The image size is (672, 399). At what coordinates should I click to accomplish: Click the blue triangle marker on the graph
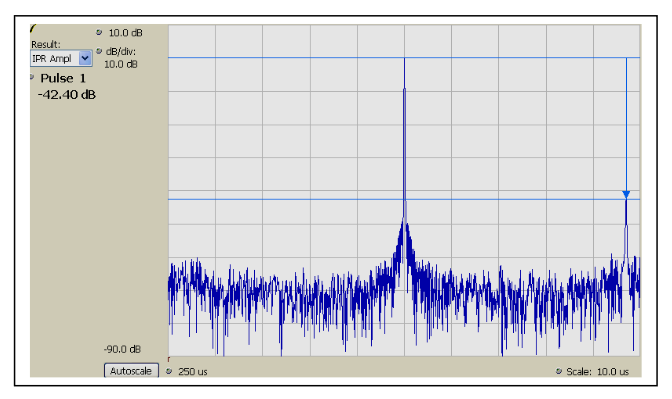(x=626, y=195)
